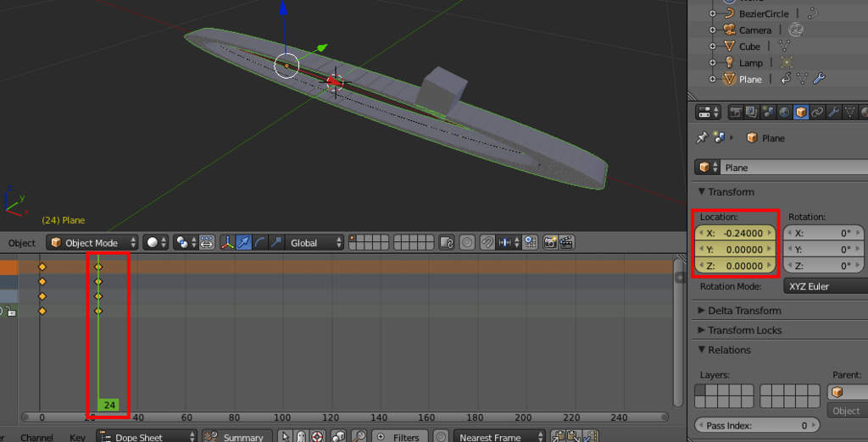This screenshot has height=442, width=868.
Task: Open the Nearest Frame snap dropdown
Action: (498, 438)
